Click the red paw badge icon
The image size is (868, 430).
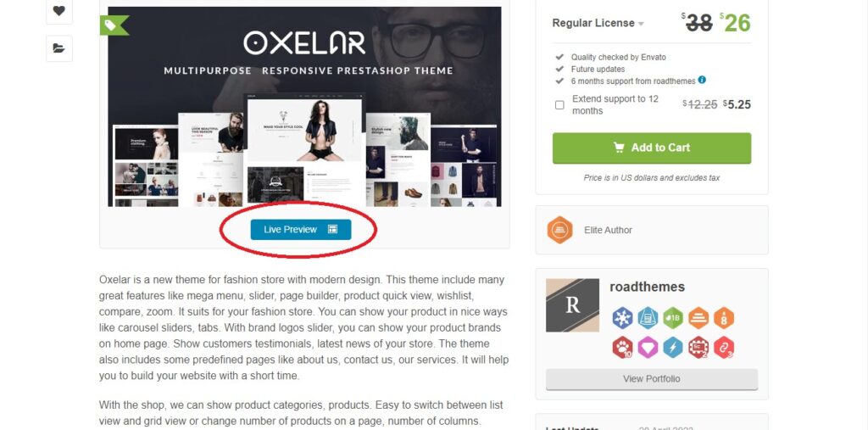pyautogui.click(x=622, y=348)
